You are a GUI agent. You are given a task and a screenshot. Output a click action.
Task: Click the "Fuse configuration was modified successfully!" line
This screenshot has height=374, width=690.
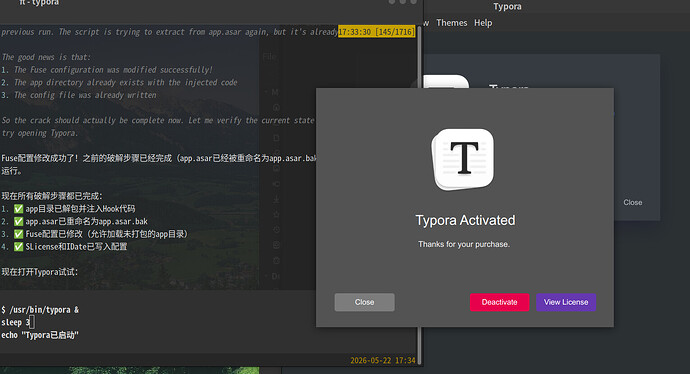click(x=107, y=70)
